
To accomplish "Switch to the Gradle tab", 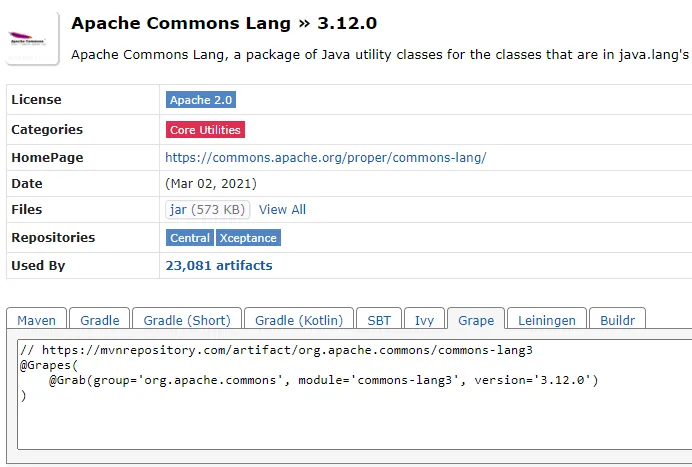I will point(100,320).
